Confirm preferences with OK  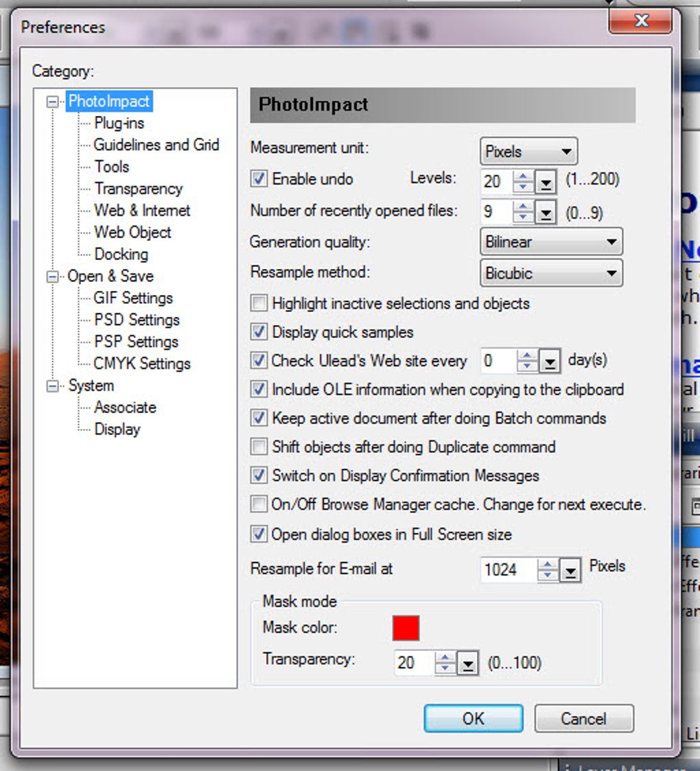474,718
